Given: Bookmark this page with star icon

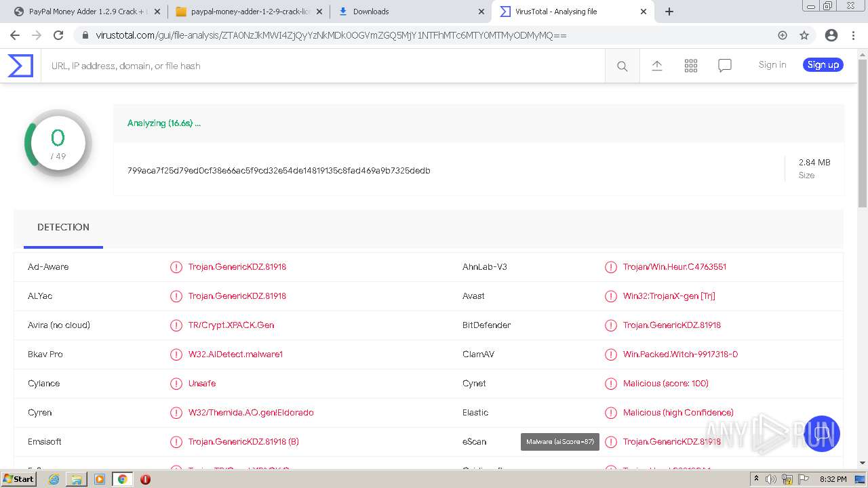Looking at the screenshot, I should click(x=804, y=35).
